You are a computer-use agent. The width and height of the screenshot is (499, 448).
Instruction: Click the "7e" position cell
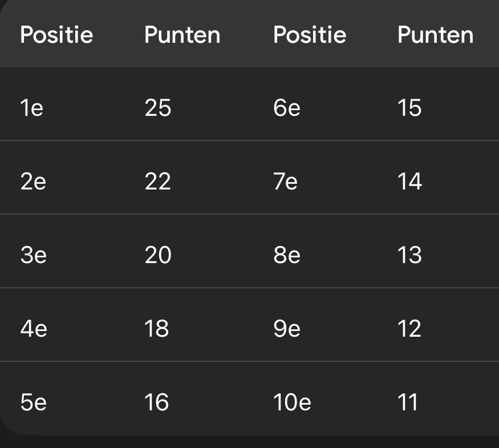point(285,181)
